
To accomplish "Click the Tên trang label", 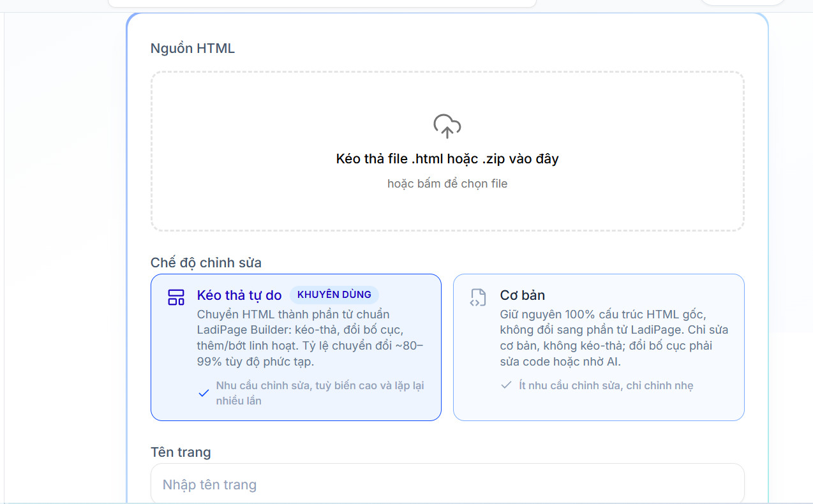I will click(181, 452).
